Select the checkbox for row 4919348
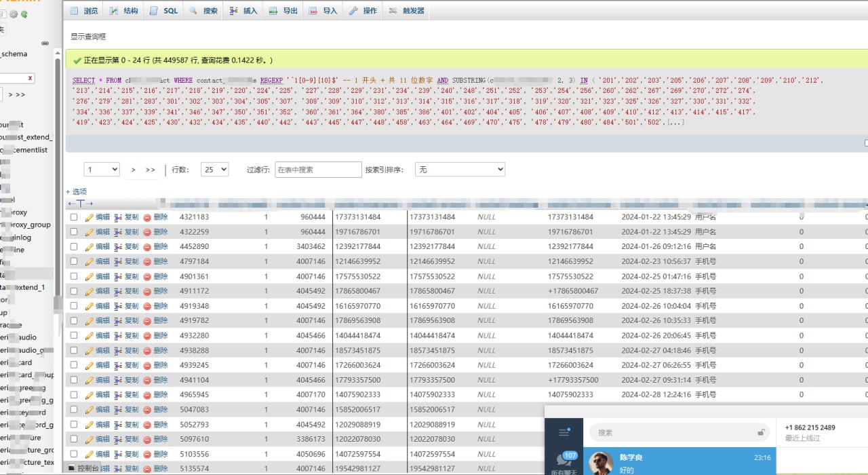 click(x=74, y=306)
